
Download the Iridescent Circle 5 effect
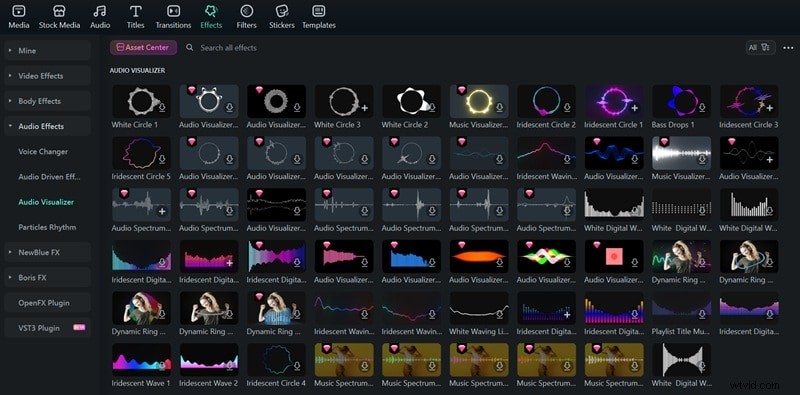162,160
